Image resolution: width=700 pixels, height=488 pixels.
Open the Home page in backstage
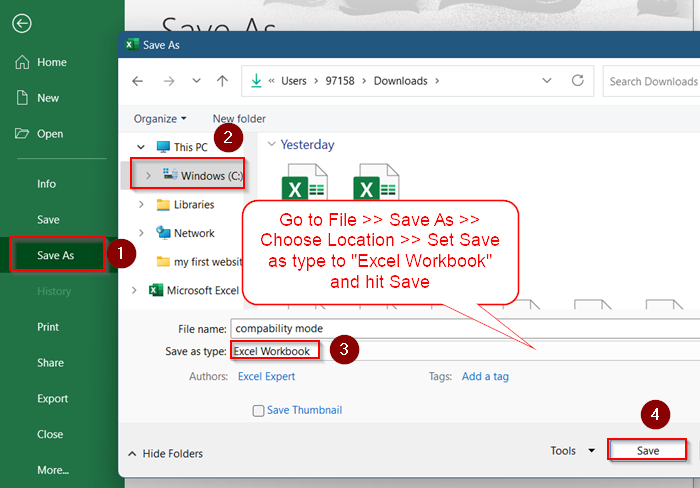(41, 62)
